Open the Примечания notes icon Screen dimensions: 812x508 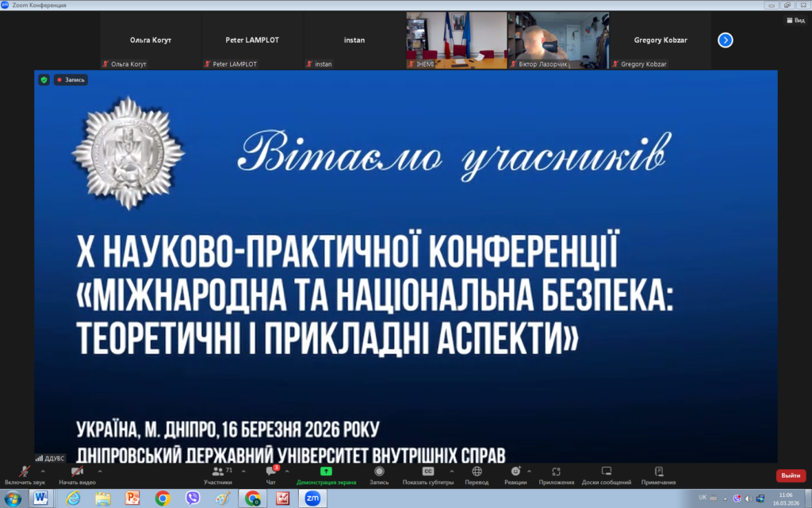(658, 471)
